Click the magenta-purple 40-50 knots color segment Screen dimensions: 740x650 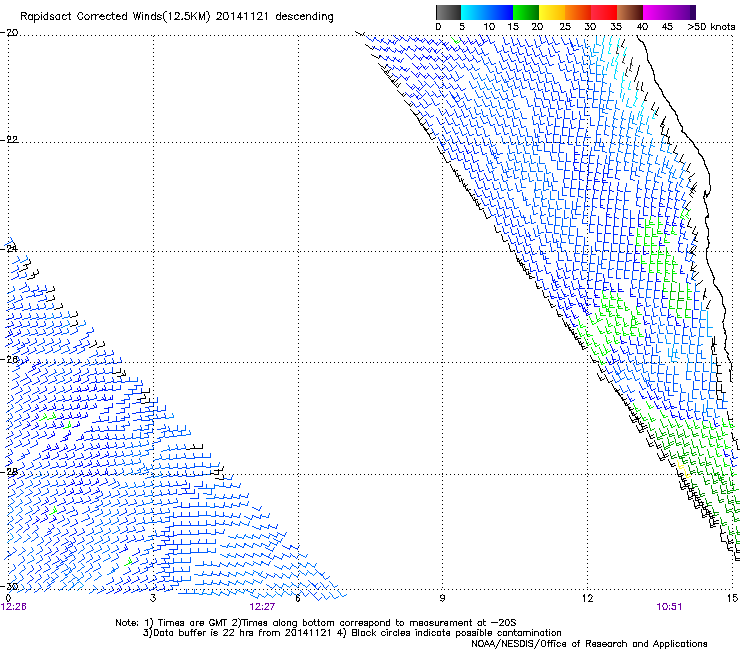pyautogui.click(x=669, y=12)
